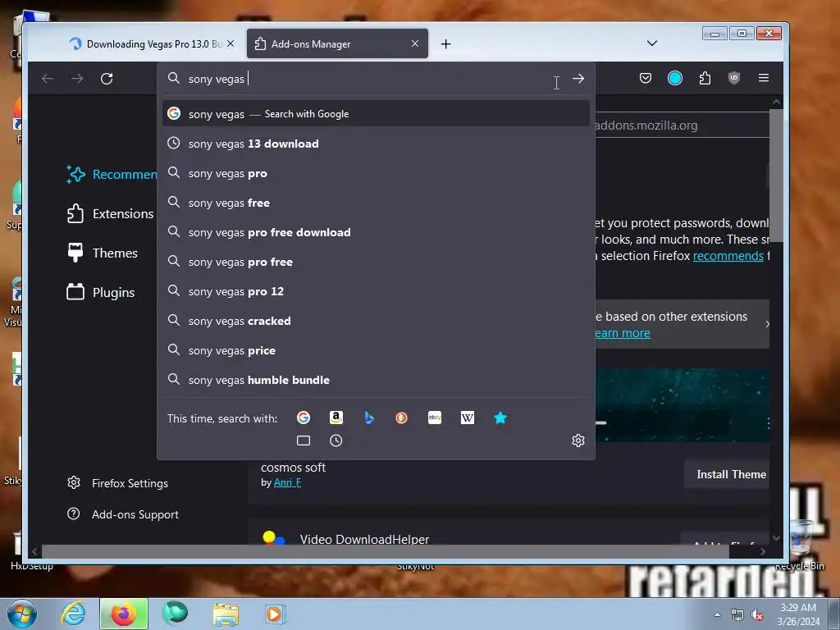Search this time with DuckDuckGo icon
This screenshot has width=840, height=630.
tap(401, 418)
